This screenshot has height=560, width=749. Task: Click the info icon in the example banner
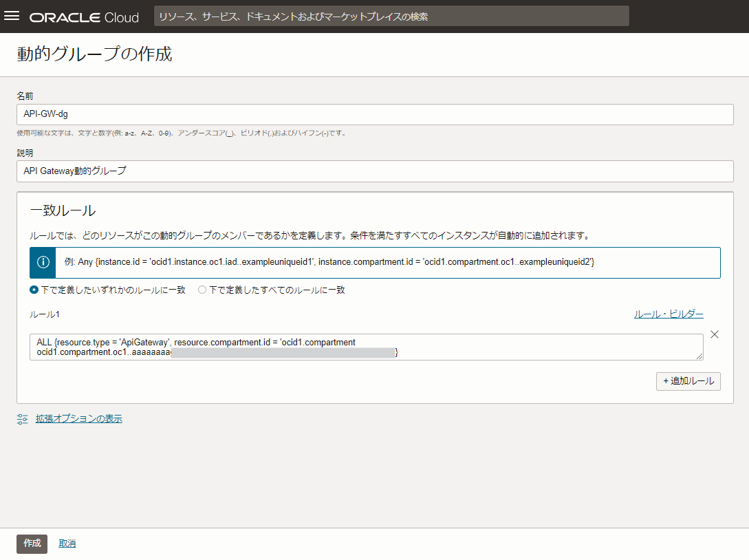(x=43, y=262)
